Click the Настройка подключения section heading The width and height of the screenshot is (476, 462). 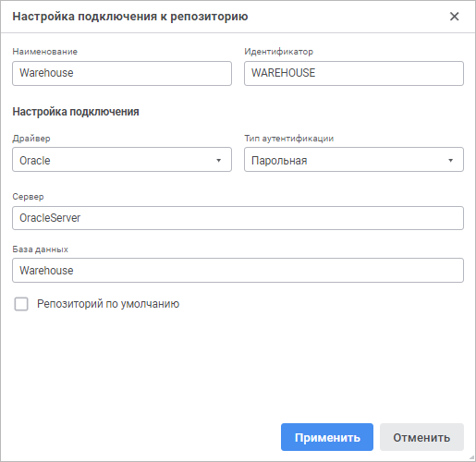click(76, 112)
